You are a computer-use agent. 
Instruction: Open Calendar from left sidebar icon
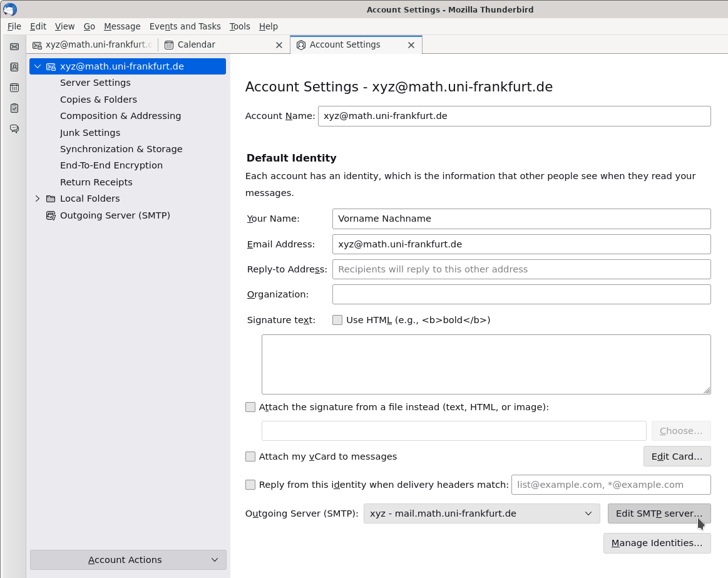[14, 88]
